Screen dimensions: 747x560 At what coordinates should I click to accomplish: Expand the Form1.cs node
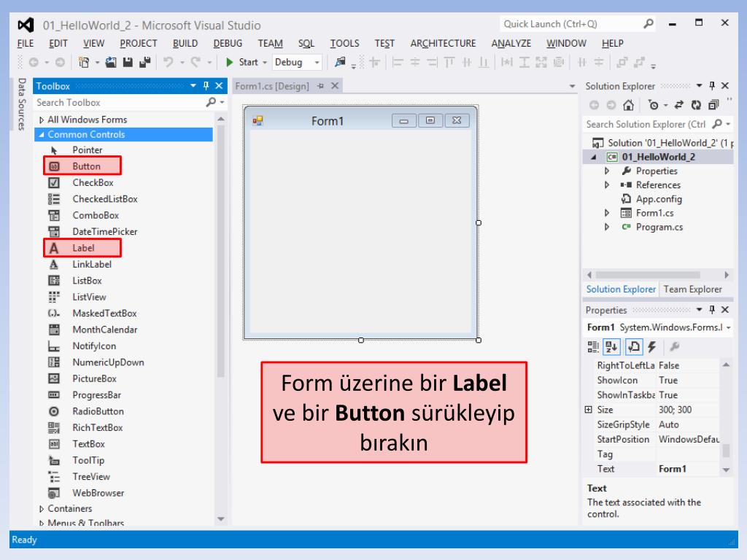point(606,213)
